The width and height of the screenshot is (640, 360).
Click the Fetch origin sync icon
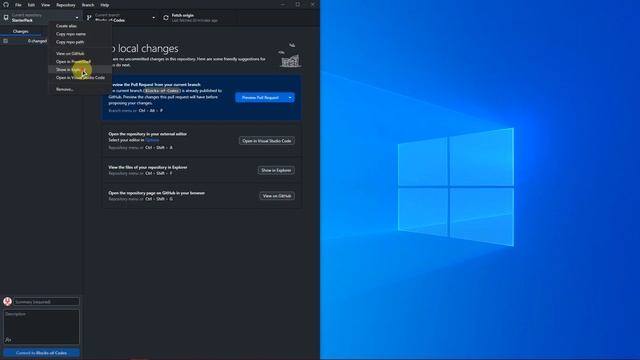click(x=166, y=18)
